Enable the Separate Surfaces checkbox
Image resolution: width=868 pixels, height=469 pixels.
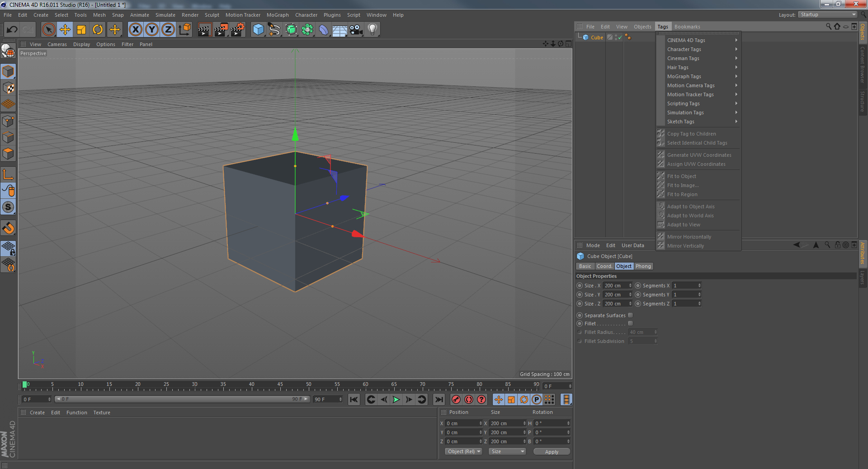pyautogui.click(x=630, y=315)
